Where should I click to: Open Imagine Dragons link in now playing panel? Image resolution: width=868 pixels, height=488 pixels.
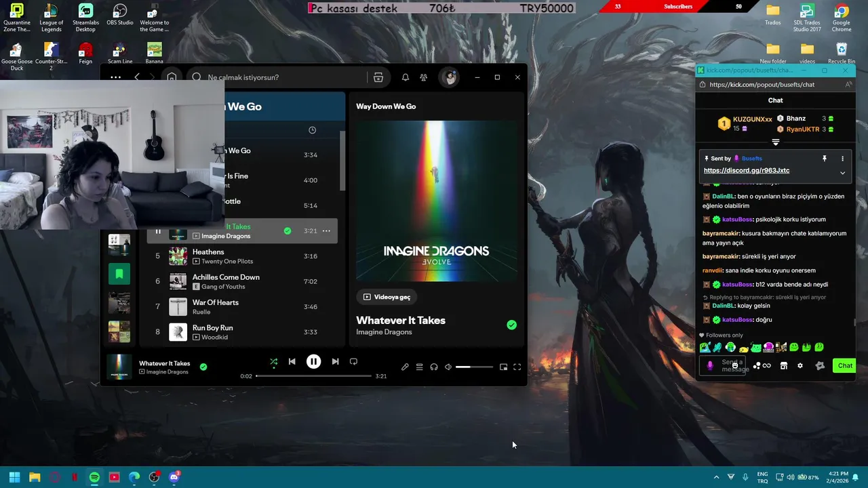(384, 332)
